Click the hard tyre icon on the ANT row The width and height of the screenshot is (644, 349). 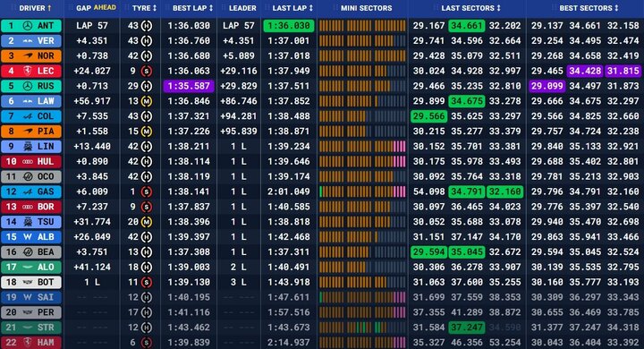146,25
